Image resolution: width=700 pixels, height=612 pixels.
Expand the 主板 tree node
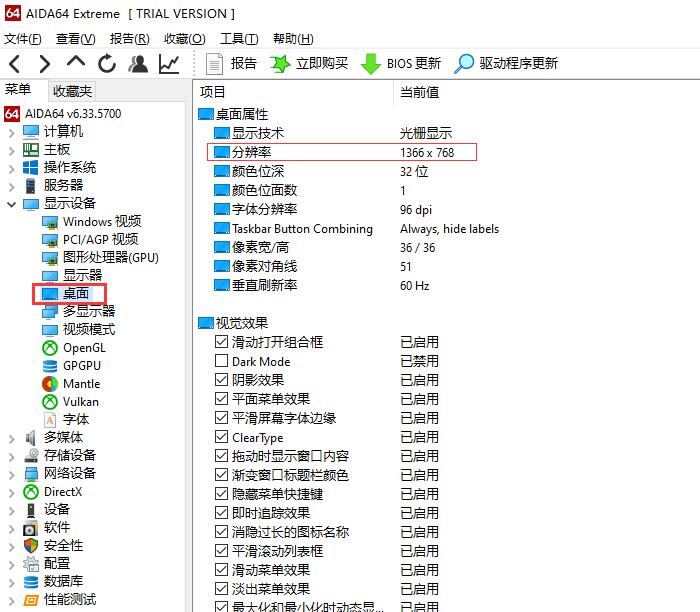pos(12,150)
